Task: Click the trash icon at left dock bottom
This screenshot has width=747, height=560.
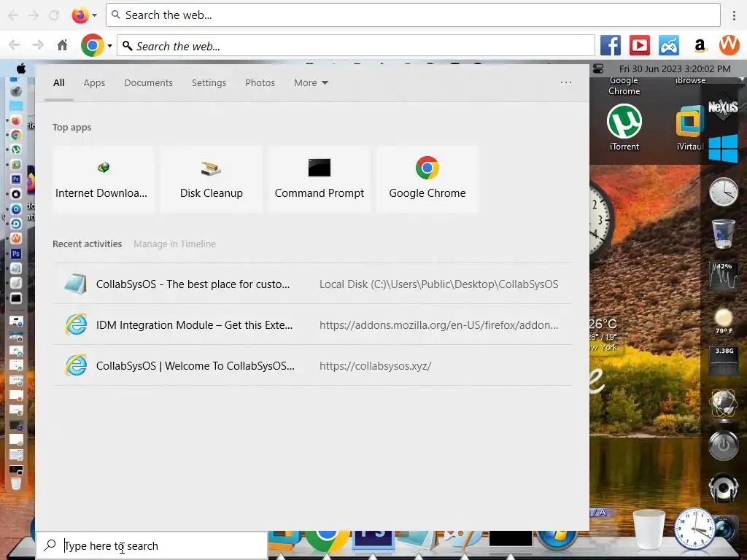Action: point(16,484)
